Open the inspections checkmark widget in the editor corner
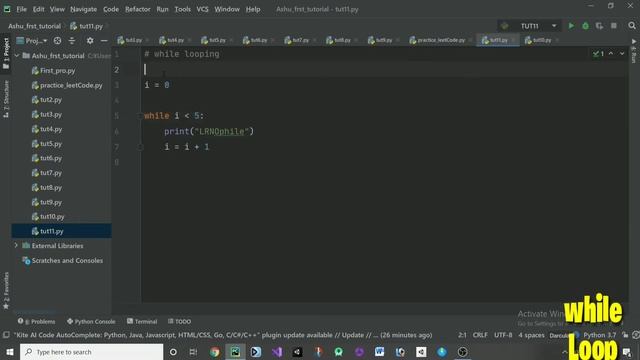Screen dimensions: 640x360 click(598, 53)
